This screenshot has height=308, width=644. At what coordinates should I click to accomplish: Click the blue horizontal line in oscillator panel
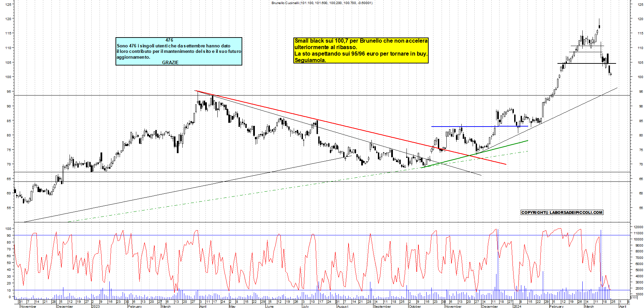[x=322, y=290]
